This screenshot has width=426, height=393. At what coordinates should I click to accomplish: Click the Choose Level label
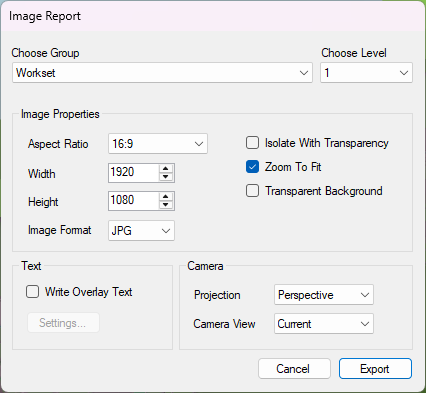[354, 53]
